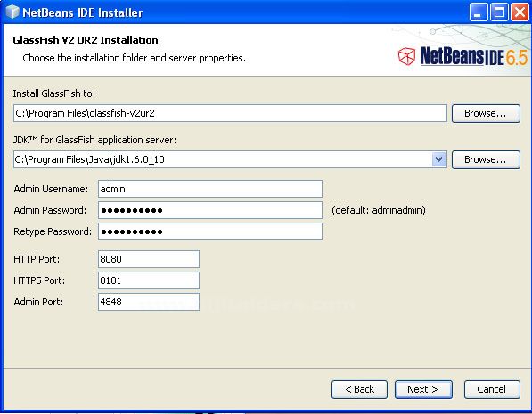Click the 'HTTP Port:' label
This screenshot has height=414, width=532.
coord(37,259)
